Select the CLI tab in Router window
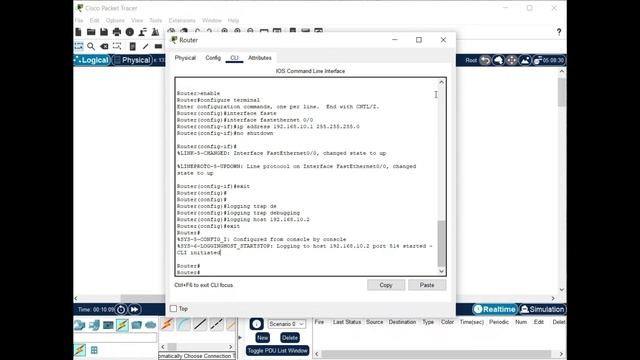This screenshot has width=640, height=360. (x=234, y=58)
